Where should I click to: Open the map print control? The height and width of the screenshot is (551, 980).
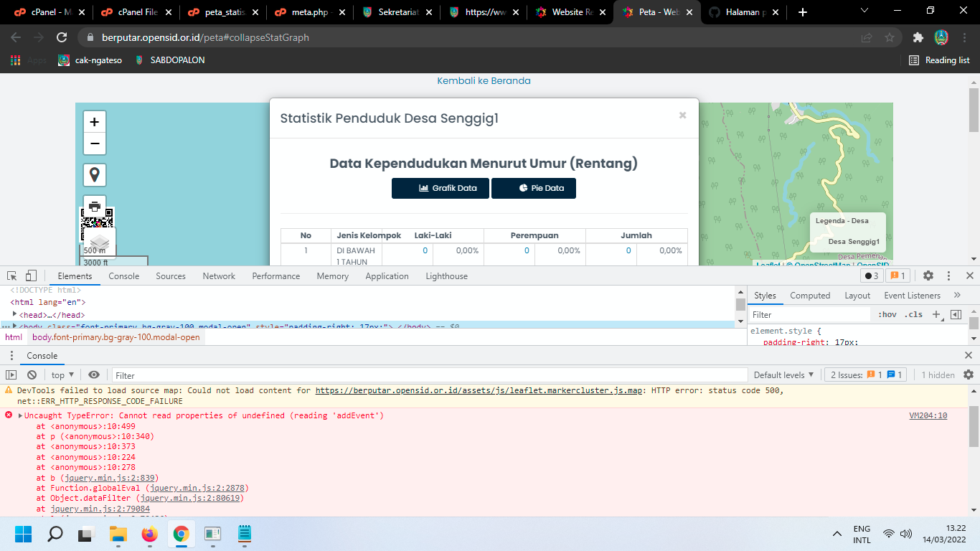pos(94,205)
